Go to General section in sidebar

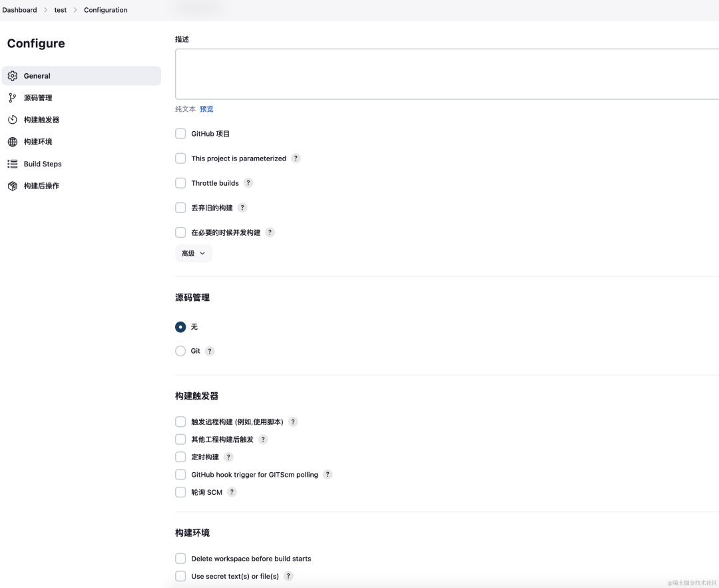(82, 76)
